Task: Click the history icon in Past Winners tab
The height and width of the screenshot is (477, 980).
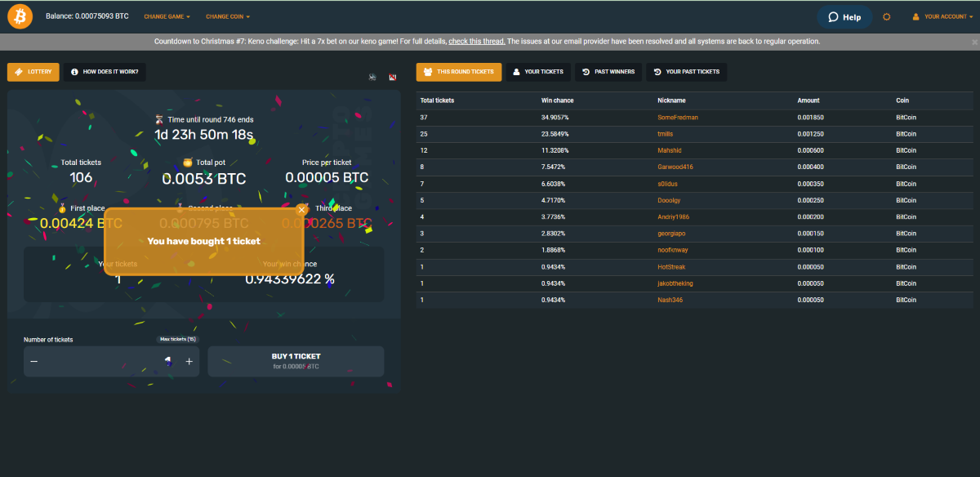Action: coord(586,72)
